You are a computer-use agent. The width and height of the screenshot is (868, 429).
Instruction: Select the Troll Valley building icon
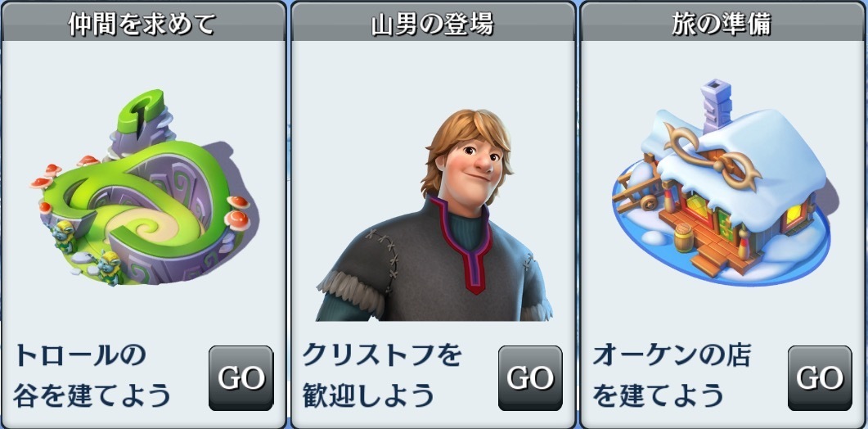(x=145, y=188)
